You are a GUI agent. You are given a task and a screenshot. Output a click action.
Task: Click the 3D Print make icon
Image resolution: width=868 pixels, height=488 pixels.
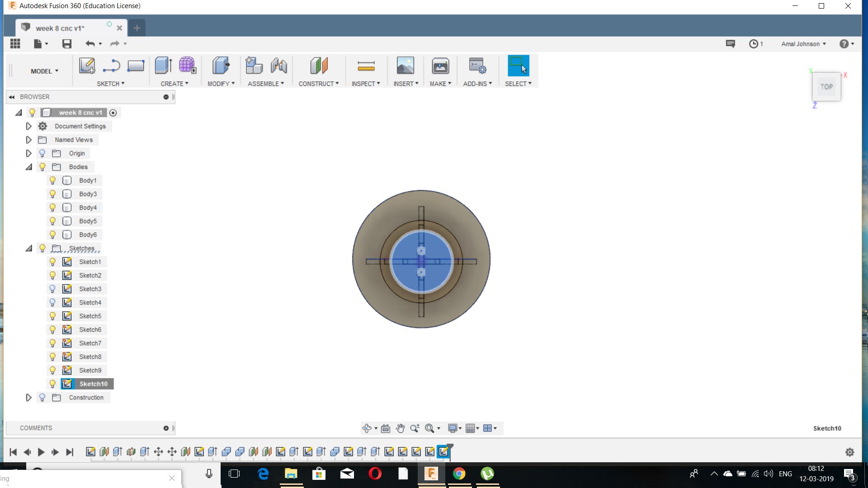tap(440, 66)
